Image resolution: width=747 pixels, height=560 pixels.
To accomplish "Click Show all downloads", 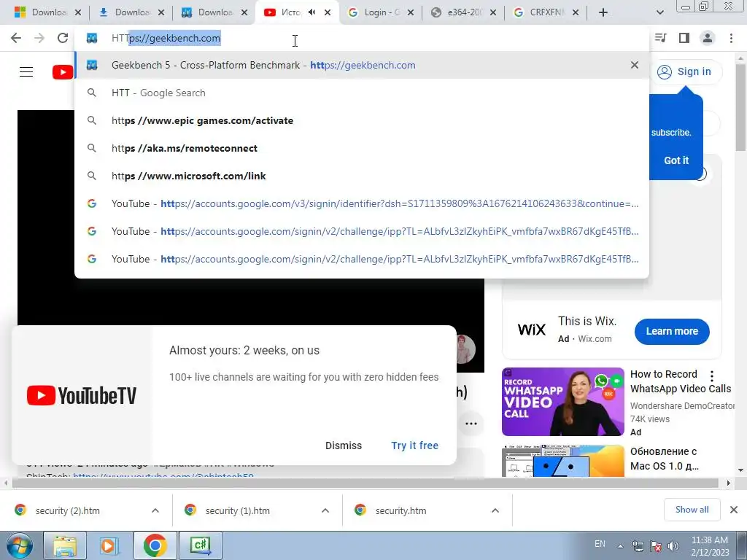I will 692,510.
